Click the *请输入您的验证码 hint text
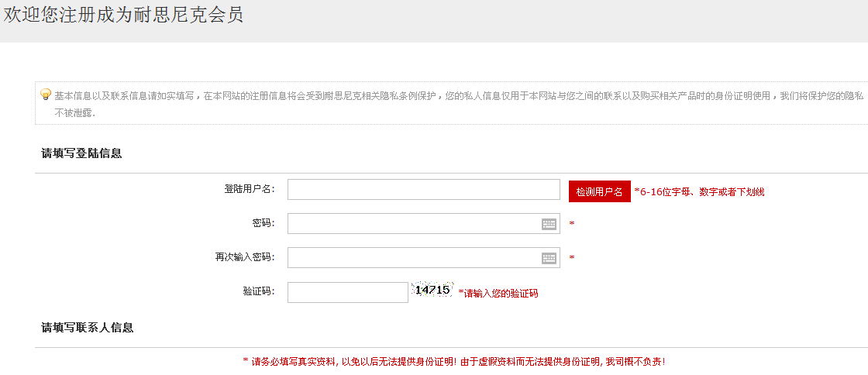Image resolution: width=868 pixels, height=375 pixels. (x=498, y=293)
